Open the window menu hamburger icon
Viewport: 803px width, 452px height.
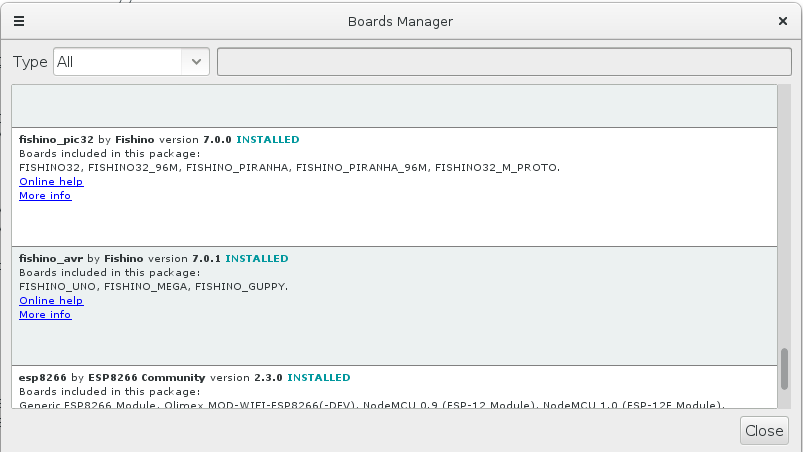tap(19, 20)
